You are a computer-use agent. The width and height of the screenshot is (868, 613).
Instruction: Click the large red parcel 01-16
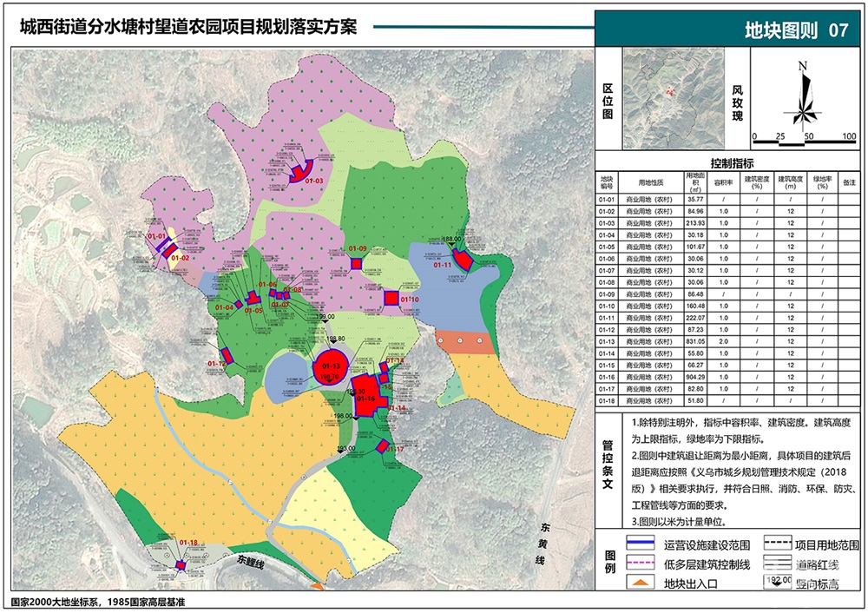(x=365, y=395)
